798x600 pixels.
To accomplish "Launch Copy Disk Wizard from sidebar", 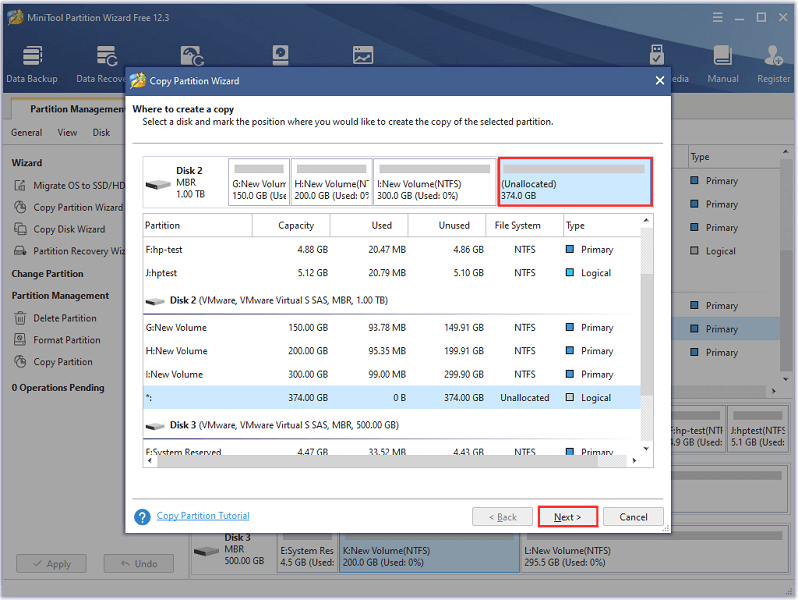I will [x=60, y=230].
